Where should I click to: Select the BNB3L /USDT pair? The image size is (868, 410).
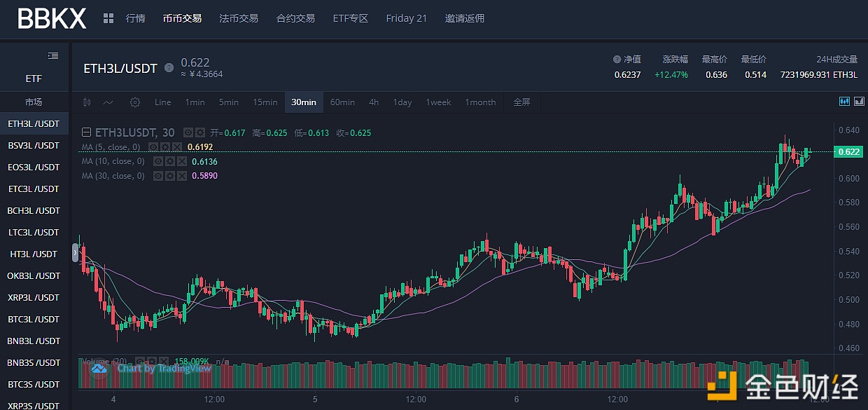(x=34, y=341)
